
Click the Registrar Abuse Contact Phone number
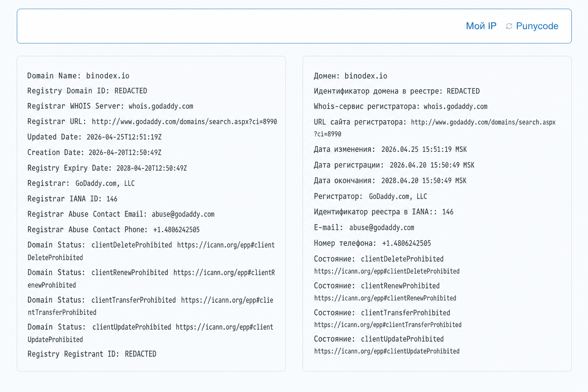176,230
